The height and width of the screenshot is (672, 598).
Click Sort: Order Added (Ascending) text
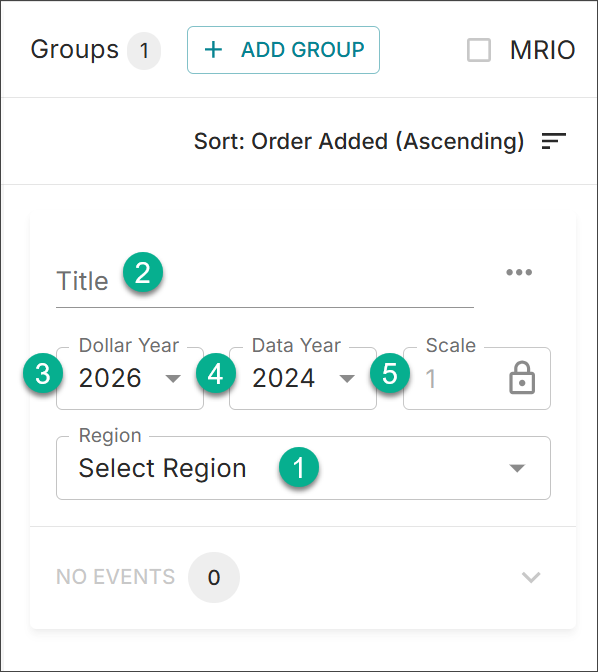point(359,141)
